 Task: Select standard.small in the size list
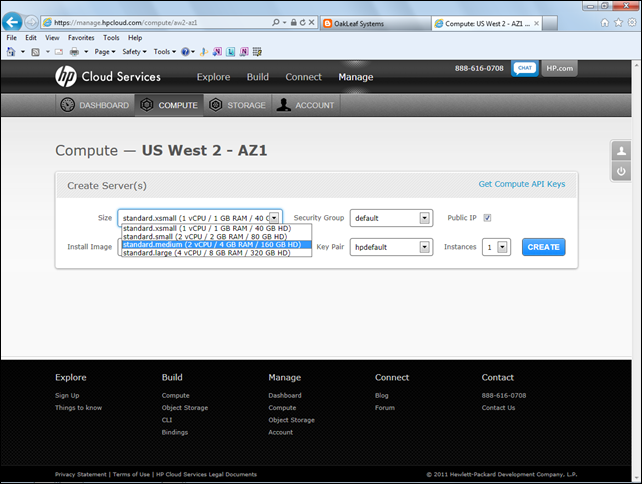[217, 236]
